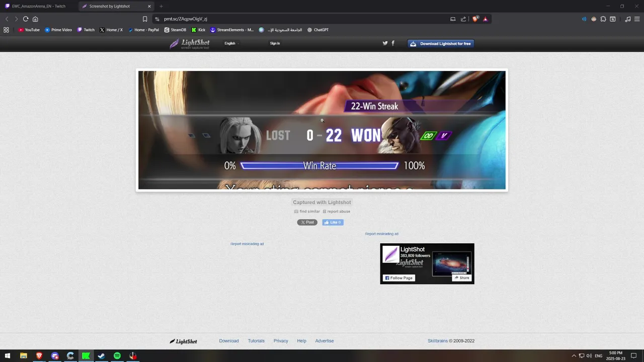Share with the X Post button

(307, 222)
